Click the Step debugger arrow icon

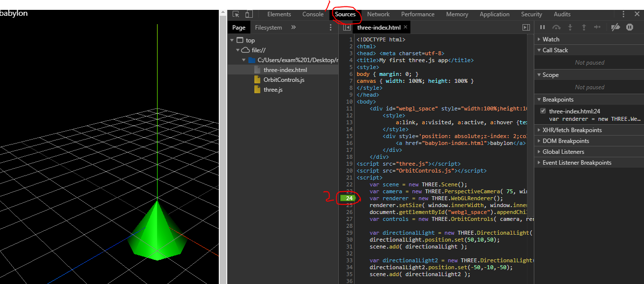(598, 28)
